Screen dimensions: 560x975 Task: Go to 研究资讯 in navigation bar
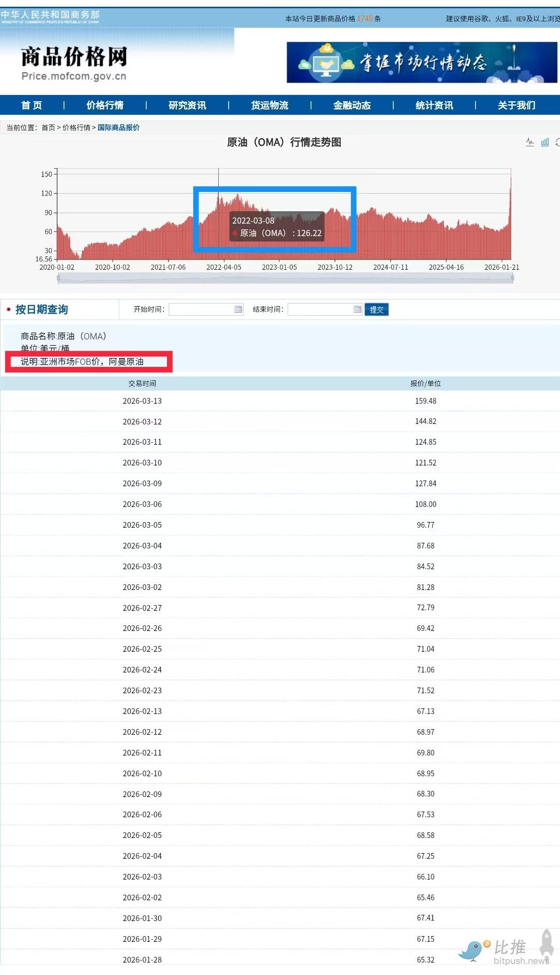pos(187,105)
